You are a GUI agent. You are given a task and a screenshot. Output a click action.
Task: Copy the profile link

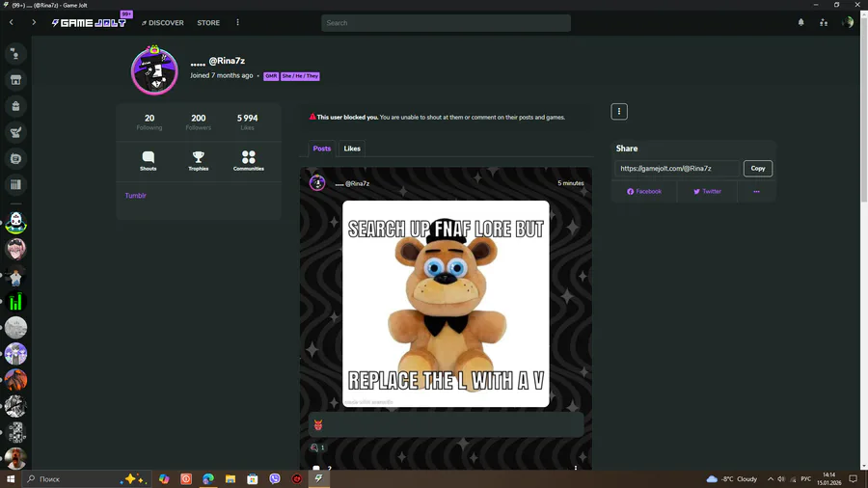click(758, 168)
